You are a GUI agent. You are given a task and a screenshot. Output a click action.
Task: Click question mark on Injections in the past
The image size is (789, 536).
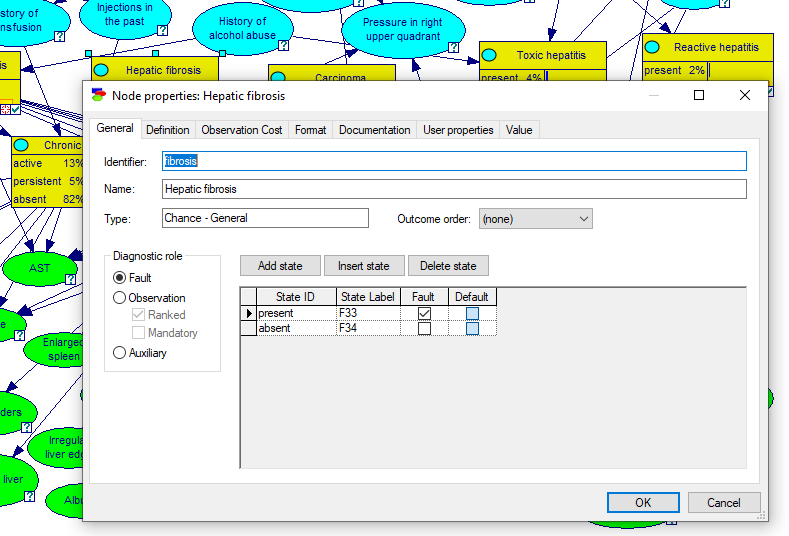(162, 30)
